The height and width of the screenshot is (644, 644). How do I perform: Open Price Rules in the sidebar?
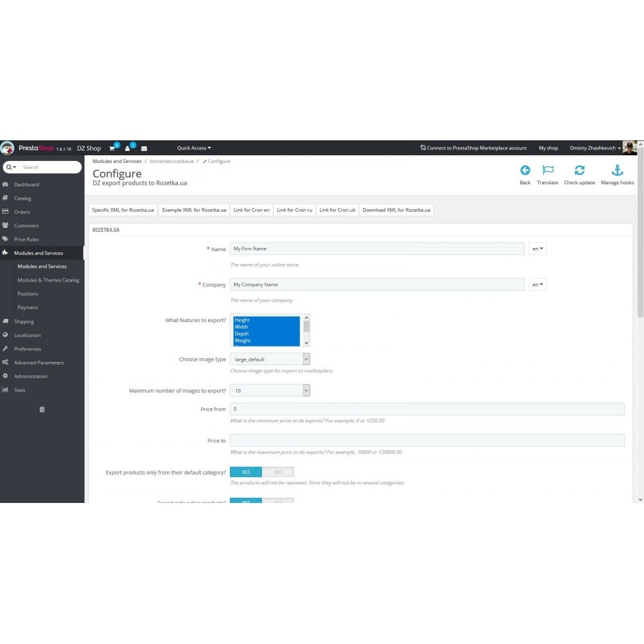[26, 240]
